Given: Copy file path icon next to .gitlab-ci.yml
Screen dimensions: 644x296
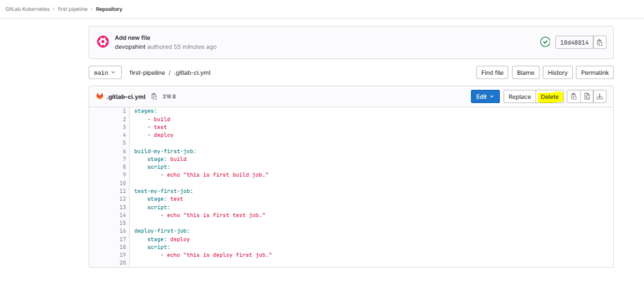Looking at the screenshot, I should click(x=154, y=97).
